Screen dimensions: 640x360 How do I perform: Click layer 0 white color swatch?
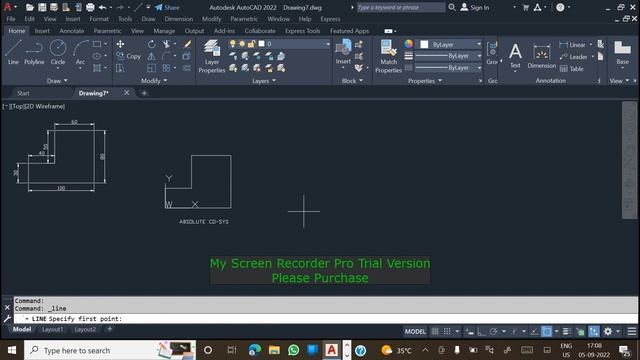pyautogui.click(x=262, y=44)
